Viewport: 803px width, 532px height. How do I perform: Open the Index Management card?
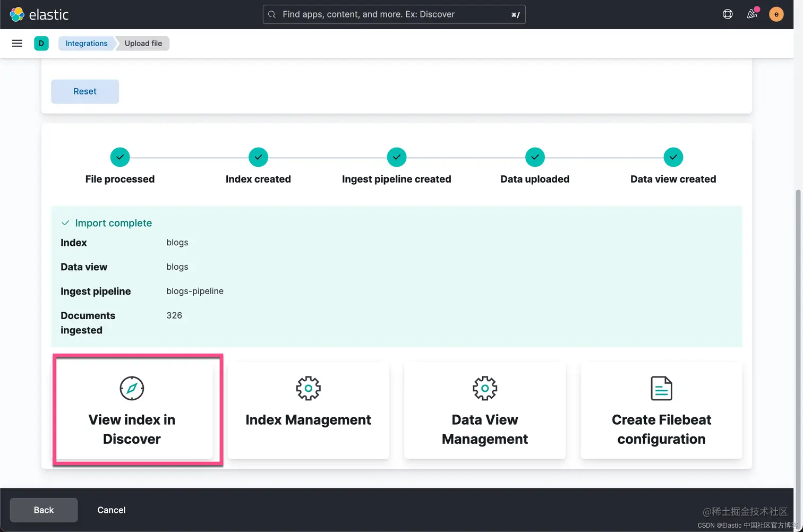[x=309, y=410]
